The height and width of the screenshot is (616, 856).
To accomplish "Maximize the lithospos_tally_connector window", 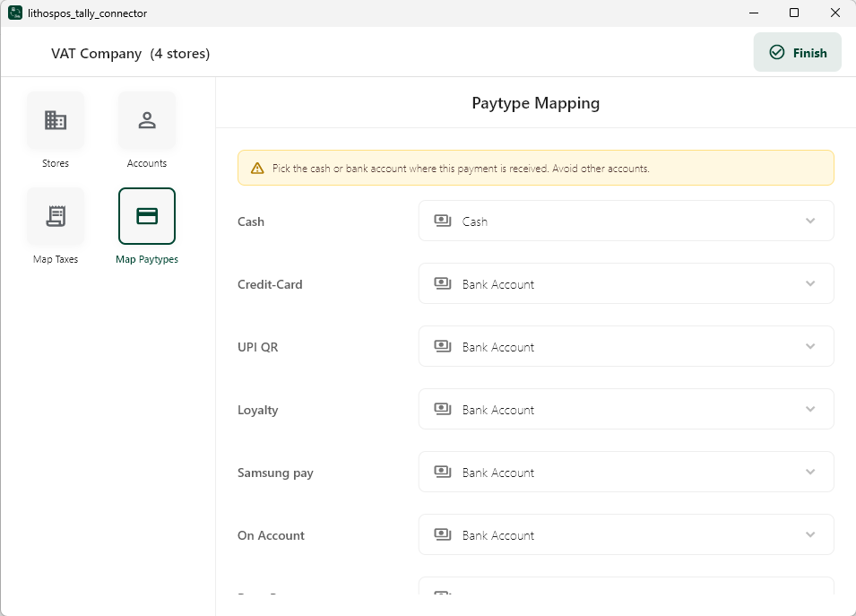I will click(794, 13).
